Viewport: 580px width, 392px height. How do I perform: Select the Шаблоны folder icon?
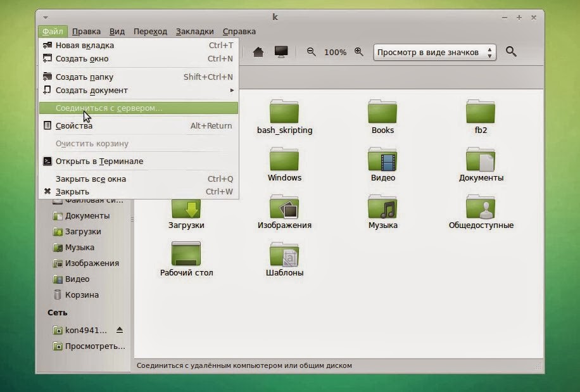(x=284, y=254)
